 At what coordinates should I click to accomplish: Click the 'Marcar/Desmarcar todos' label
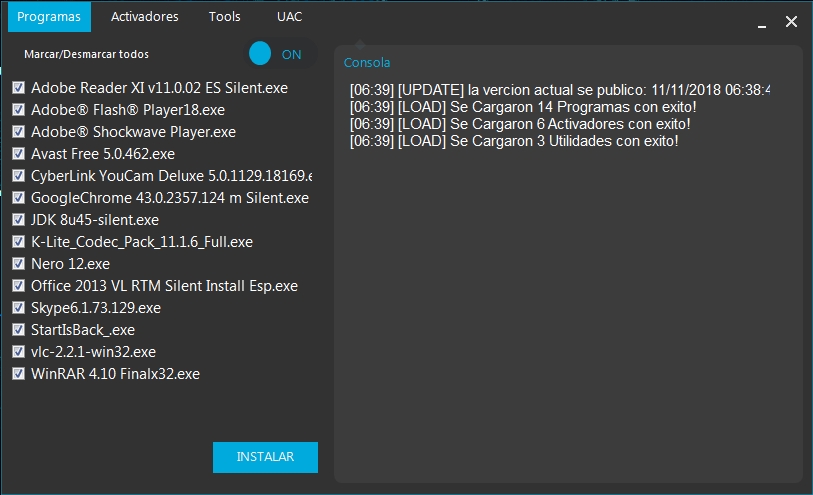tap(87, 54)
